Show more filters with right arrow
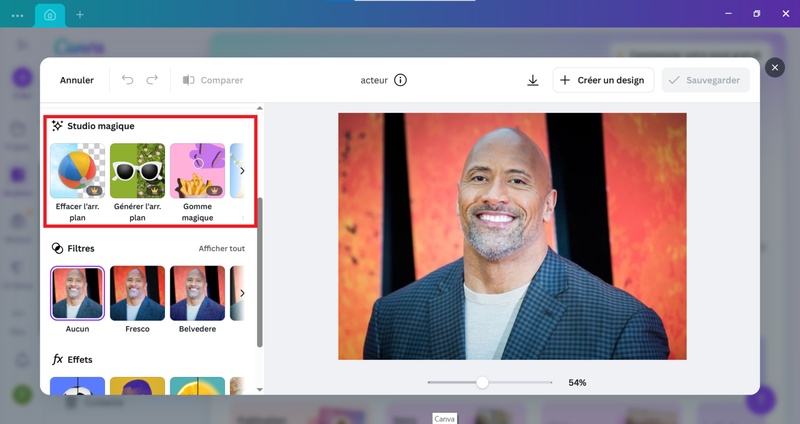800x424 pixels. point(242,293)
